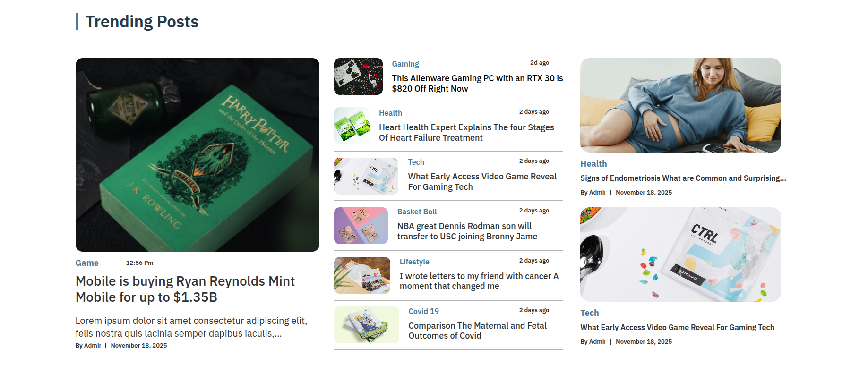
Task: Open the Covid comparison article thumbnail
Action: tap(367, 325)
